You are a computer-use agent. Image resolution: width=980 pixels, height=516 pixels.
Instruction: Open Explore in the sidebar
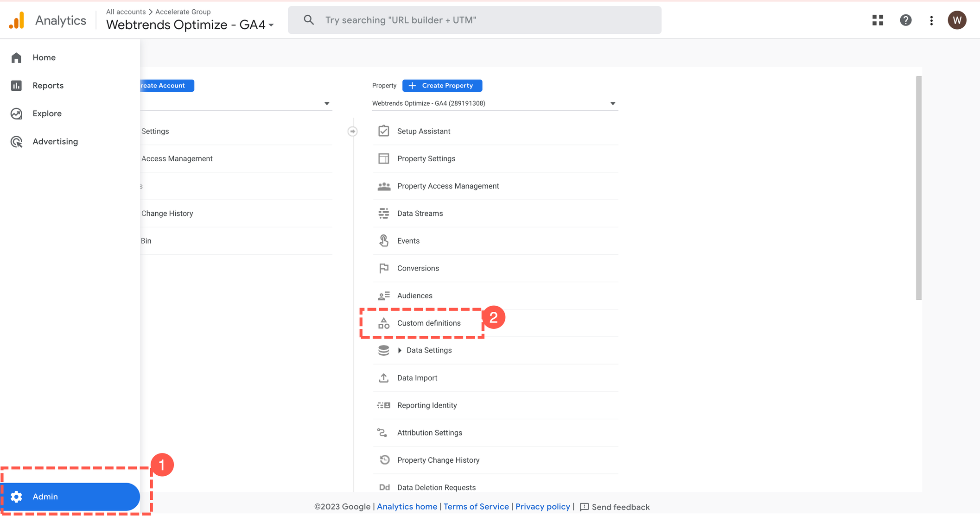point(47,113)
